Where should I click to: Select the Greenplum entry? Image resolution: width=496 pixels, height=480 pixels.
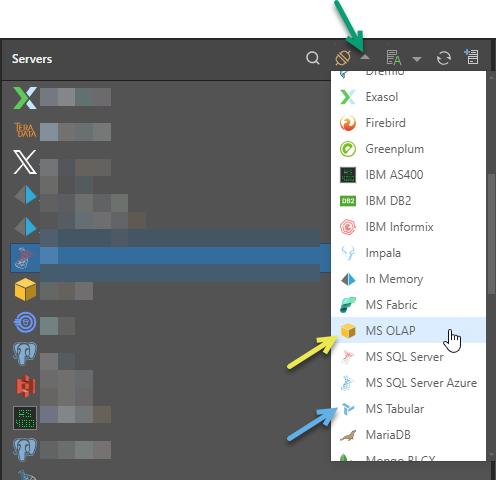coord(408,149)
